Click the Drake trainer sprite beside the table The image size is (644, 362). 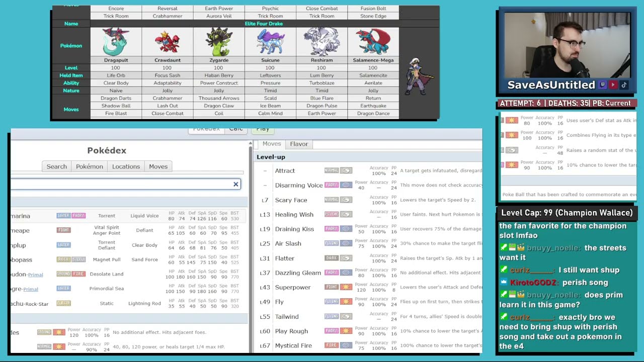pos(419,76)
